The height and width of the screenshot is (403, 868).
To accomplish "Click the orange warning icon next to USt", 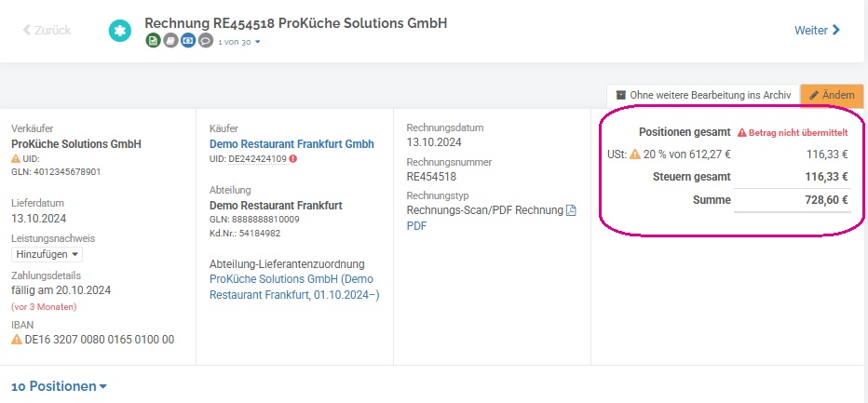I will (x=635, y=154).
